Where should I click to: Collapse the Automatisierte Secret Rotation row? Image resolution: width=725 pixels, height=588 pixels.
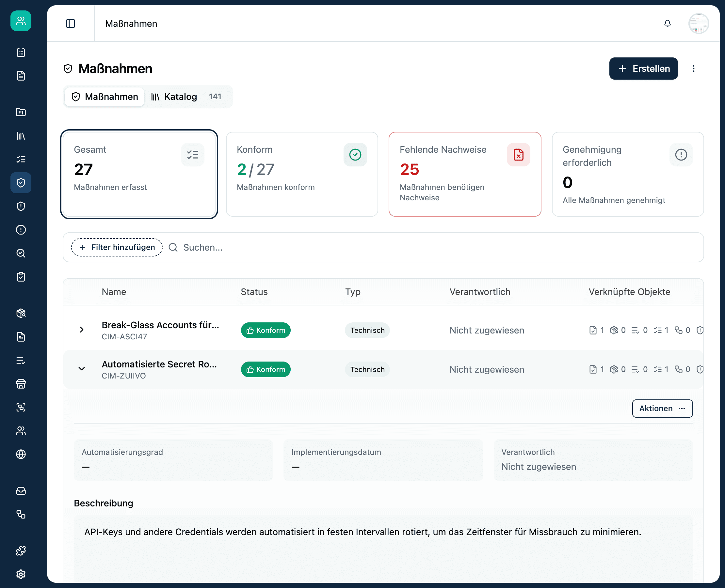[x=81, y=369]
